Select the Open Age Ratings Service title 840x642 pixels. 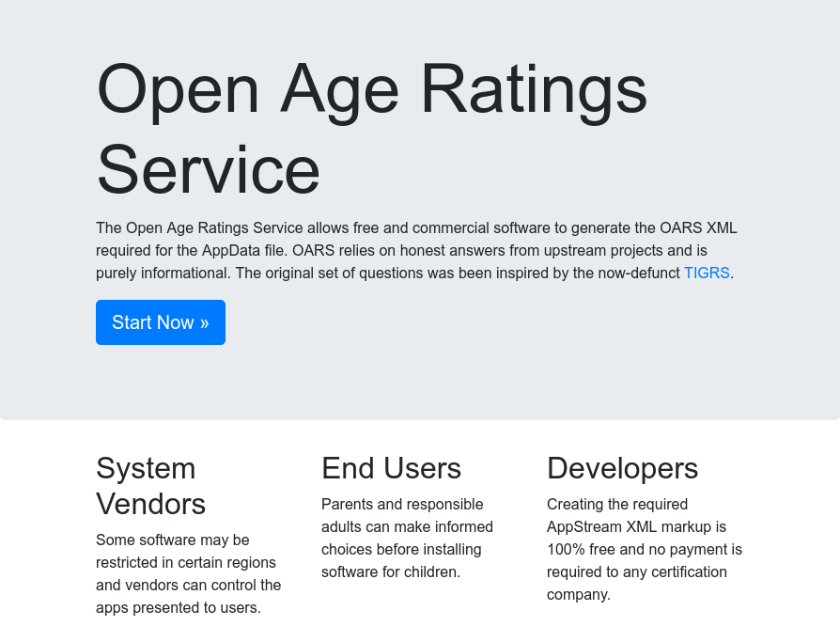372,129
